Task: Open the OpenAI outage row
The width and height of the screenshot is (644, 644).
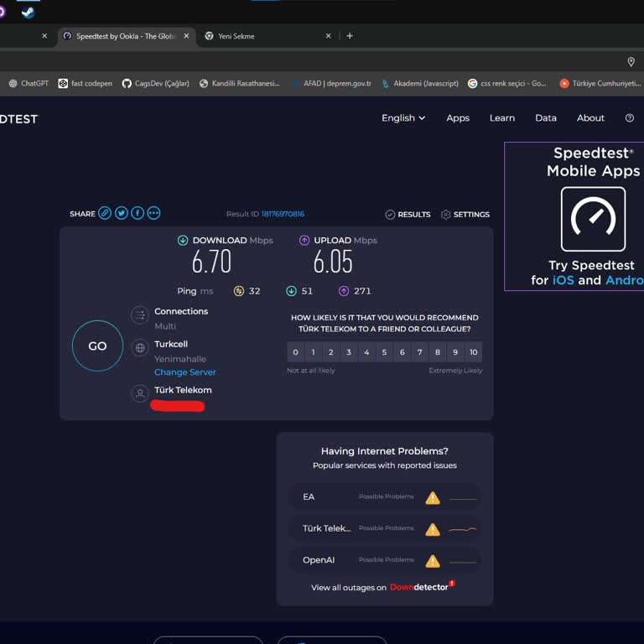Action: point(385,561)
